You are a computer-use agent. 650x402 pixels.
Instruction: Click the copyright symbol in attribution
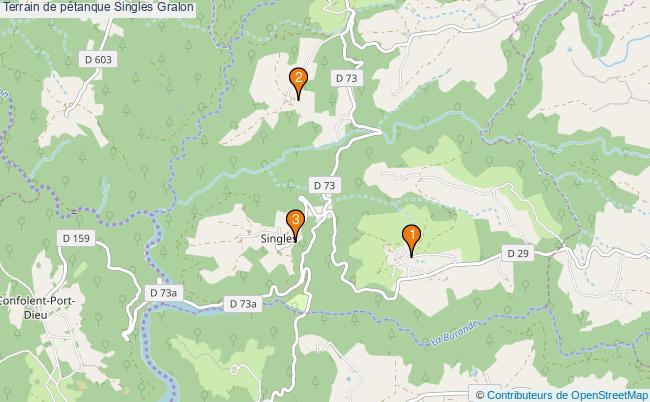(480, 395)
